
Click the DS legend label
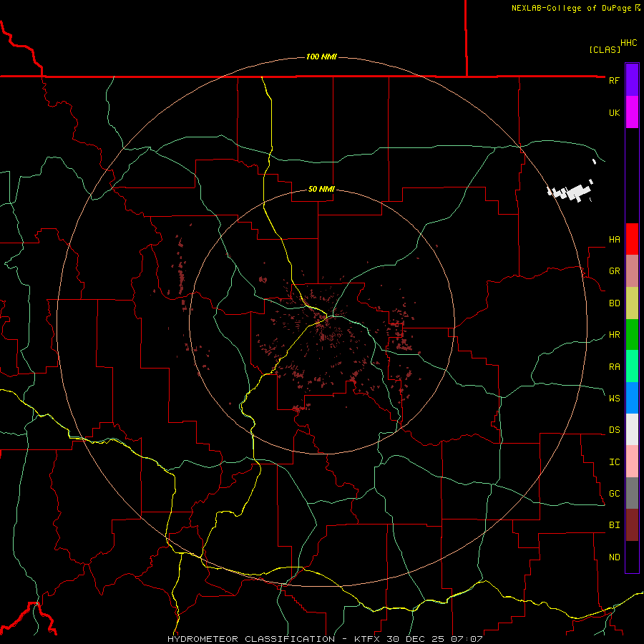click(x=614, y=430)
